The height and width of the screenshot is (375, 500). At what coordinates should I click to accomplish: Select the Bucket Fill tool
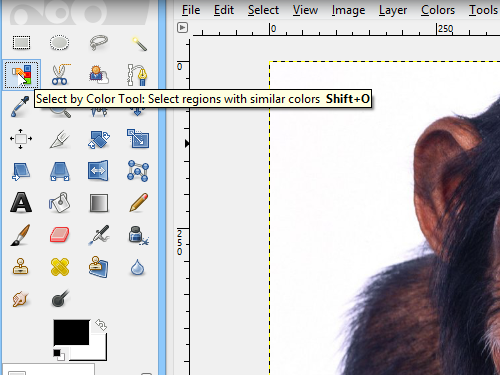[x=59, y=202]
